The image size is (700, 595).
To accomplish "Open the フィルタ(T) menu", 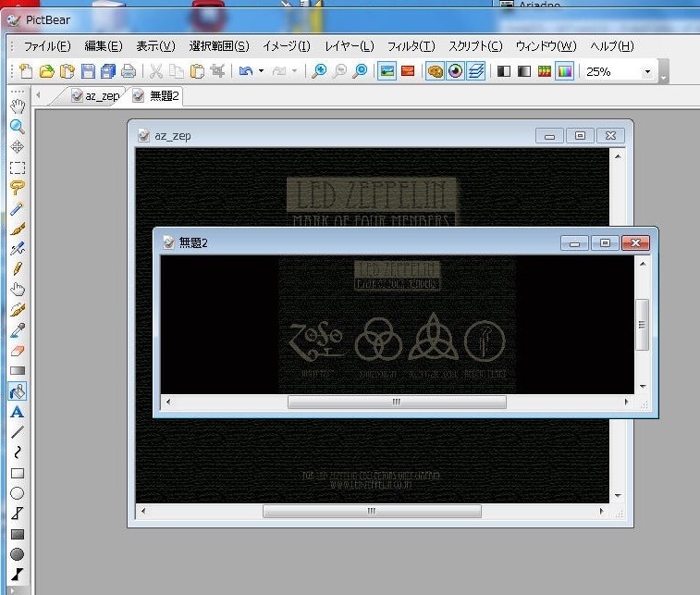I will (411, 46).
